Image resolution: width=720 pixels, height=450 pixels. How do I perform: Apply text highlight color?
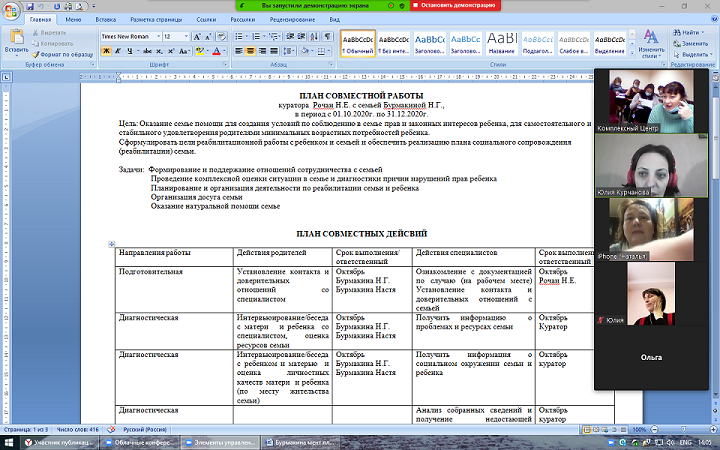coord(199,51)
